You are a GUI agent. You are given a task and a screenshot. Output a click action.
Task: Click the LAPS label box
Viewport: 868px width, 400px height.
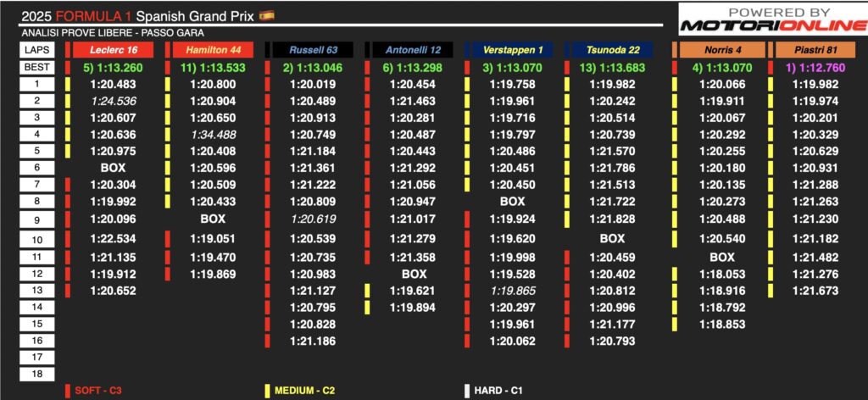[x=37, y=50]
